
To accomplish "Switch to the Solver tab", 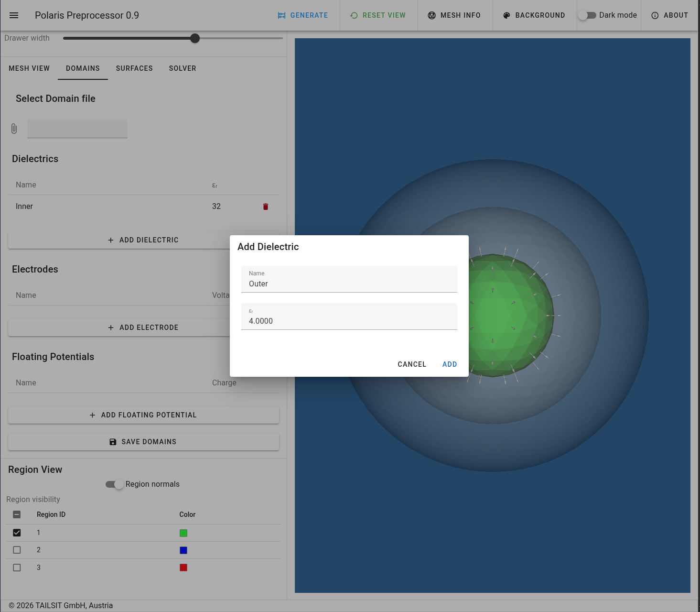I will (x=183, y=68).
